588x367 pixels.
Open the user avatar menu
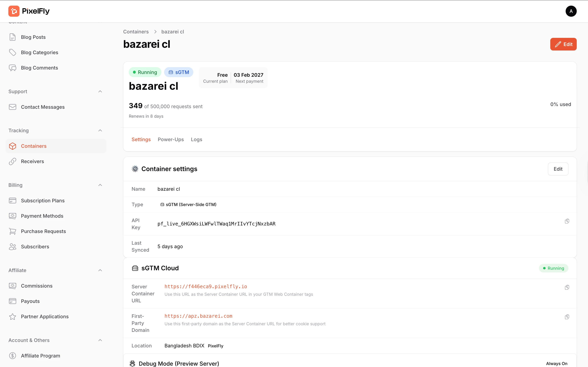pos(571,11)
